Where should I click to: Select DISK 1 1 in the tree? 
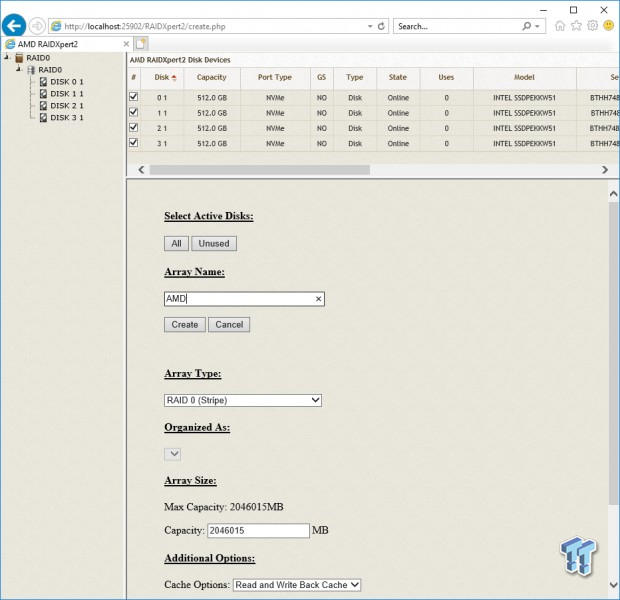[x=66, y=94]
